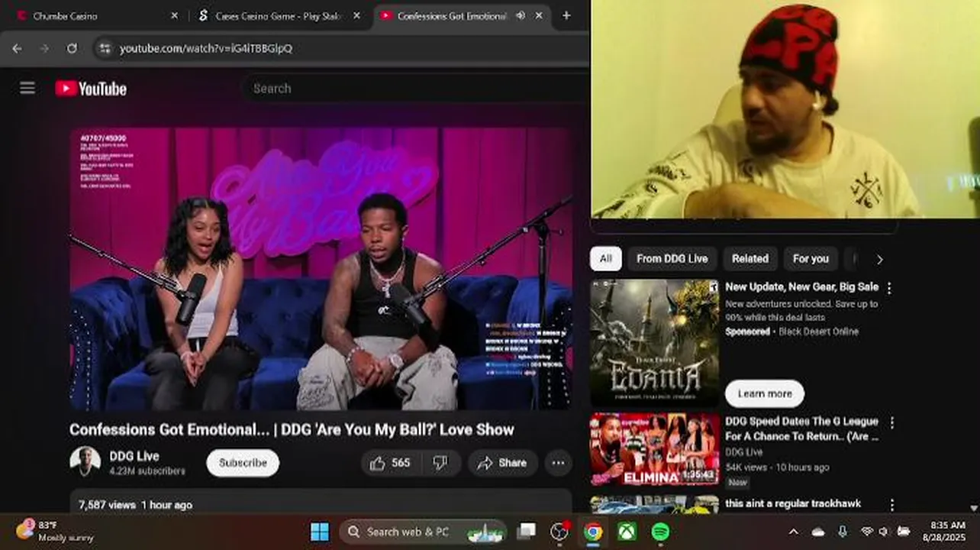Open the Windows Start menu

point(320,532)
